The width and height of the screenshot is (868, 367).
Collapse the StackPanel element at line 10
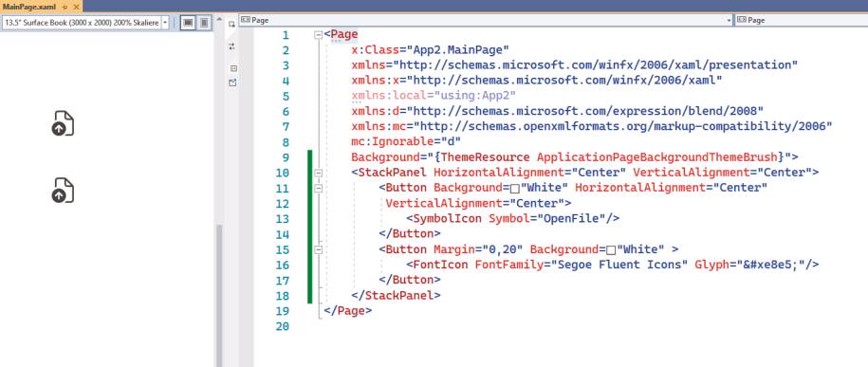click(318, 173)
